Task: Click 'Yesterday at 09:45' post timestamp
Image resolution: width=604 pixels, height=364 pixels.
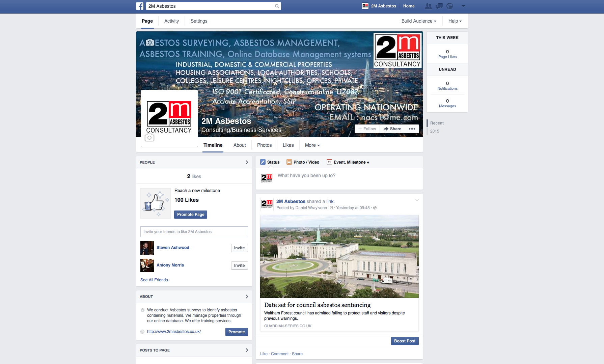Action: [x=353, y=208]
